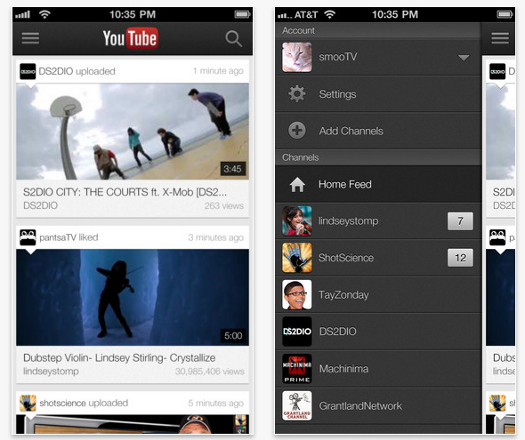Expand smooTV account dropdown arrow
525x440 pixels.
coord(463,58)
